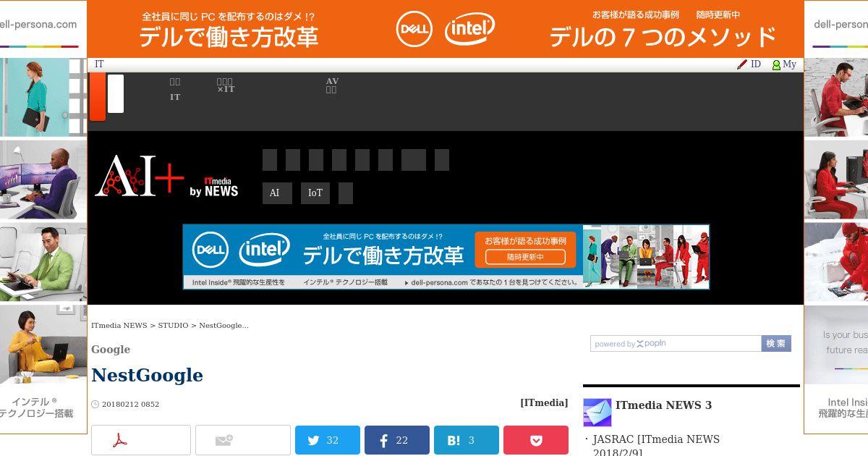This screenshot has height=456, width=868.
Task: Click the white block in the navigation bar
Action: pos(116,93)
